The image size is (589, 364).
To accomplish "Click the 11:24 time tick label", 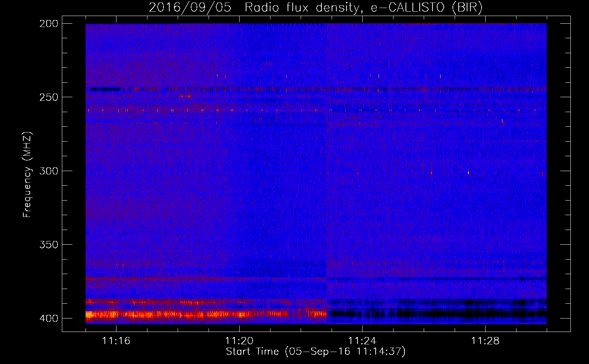I will click(x=362, y=341).
